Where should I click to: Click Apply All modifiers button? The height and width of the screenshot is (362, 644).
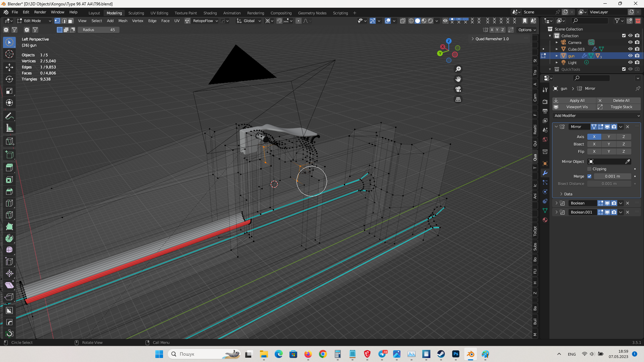[x=574, y=101]
